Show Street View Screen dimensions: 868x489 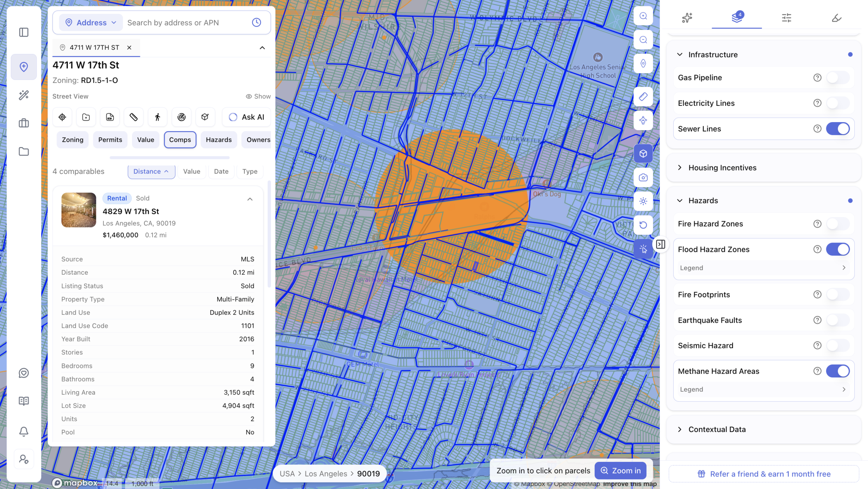(x=258, y=96)
